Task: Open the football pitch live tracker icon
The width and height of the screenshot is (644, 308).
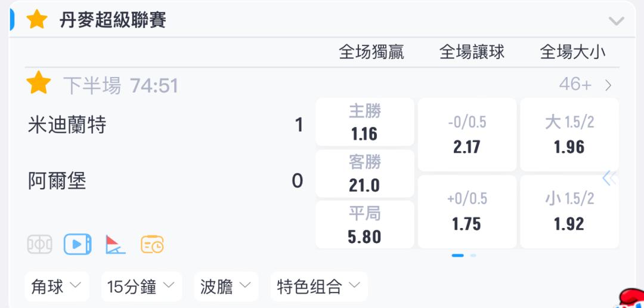Action: click(x=39, y=244)
